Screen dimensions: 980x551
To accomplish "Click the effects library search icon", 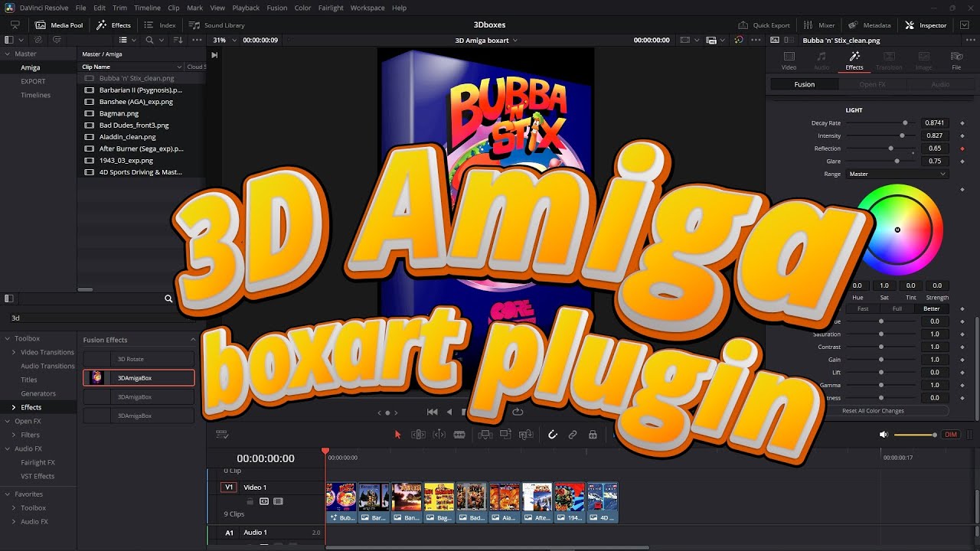I will [x=168, y=298].
